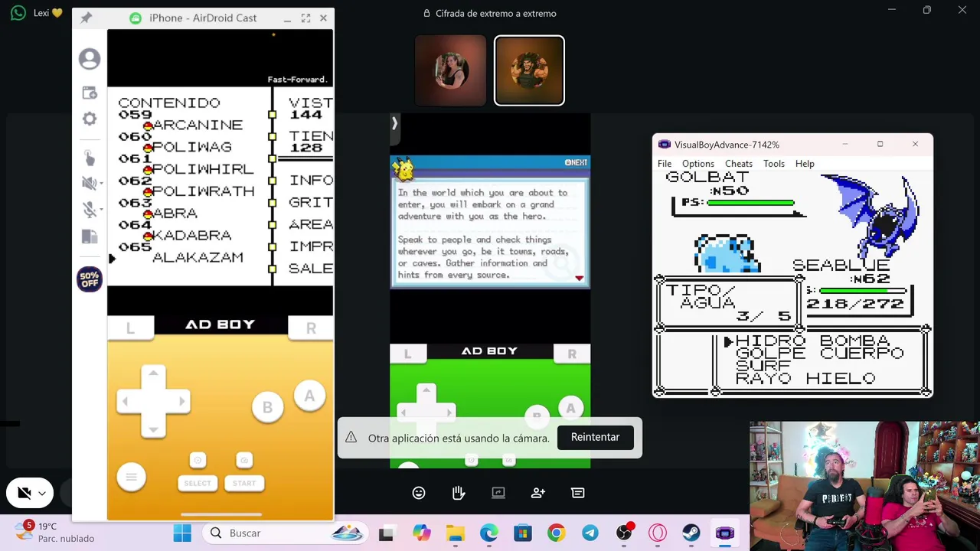
Task: Expand microphone options arrow in AirDroid sidebar
Action: pos(100,210)
